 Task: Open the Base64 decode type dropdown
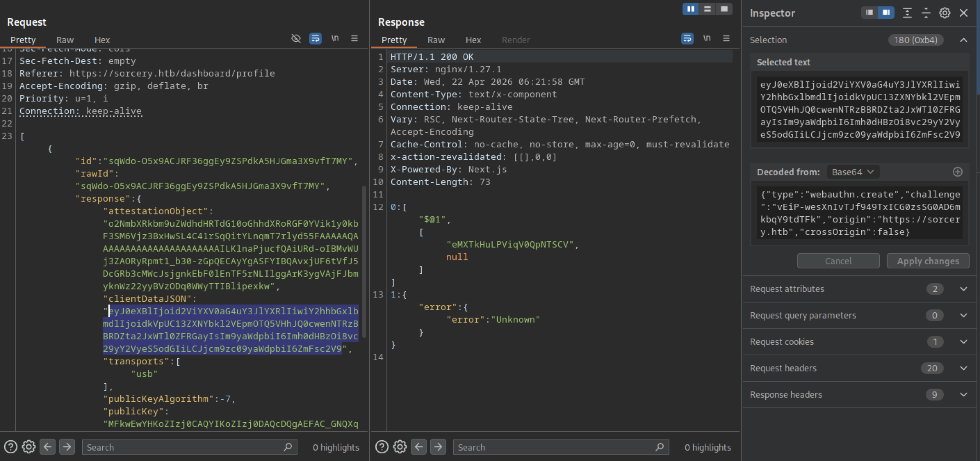pos(853,172)
